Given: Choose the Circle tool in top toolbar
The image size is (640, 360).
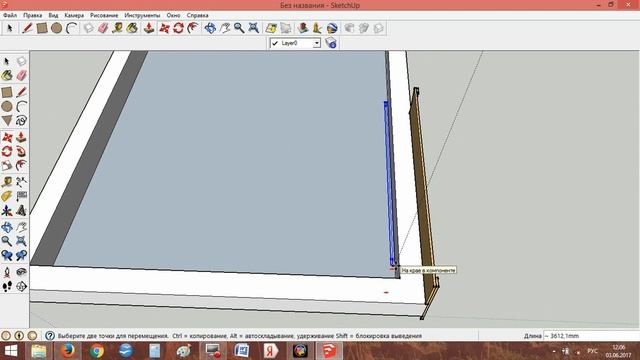Looking at the screenshot, I should pos(57,28).
